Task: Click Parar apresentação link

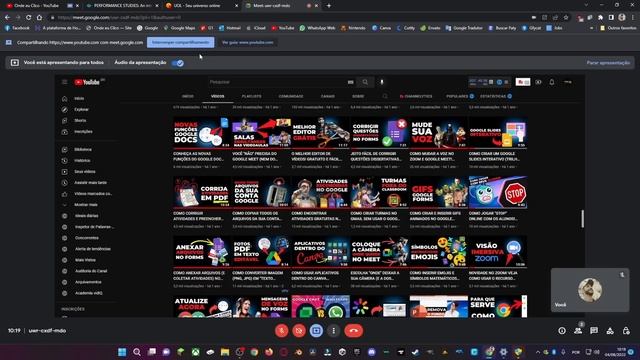Action: click(608, 63)
